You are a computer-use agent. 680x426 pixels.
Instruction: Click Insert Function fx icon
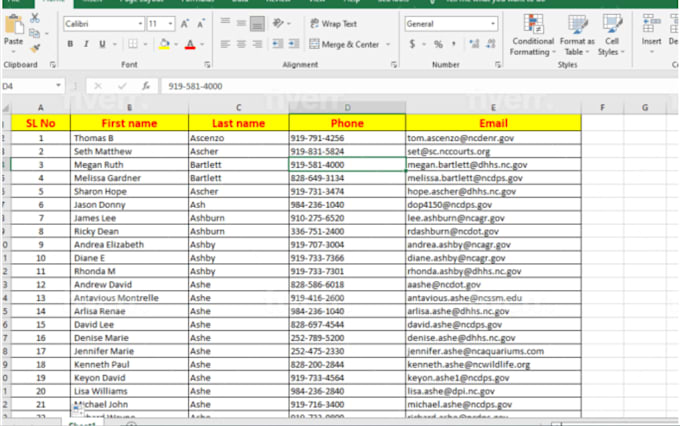click(x=146, y=86)
